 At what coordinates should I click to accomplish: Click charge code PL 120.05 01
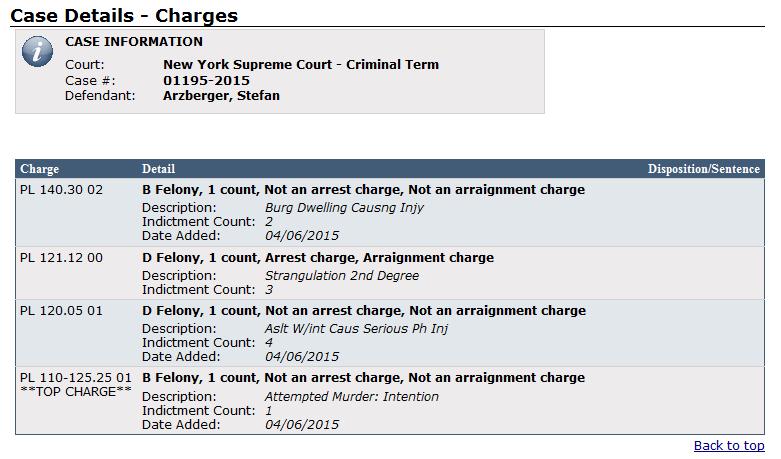62,310
